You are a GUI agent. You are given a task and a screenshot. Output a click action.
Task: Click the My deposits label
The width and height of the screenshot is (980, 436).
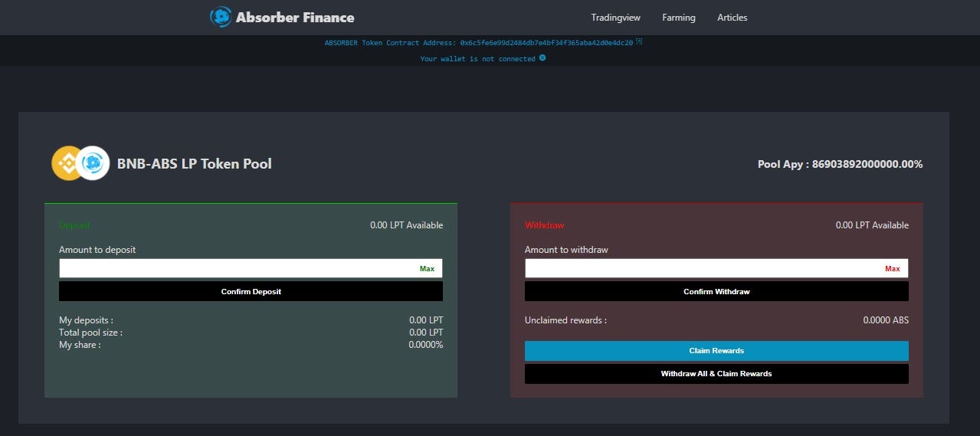[x=86, y=320]
